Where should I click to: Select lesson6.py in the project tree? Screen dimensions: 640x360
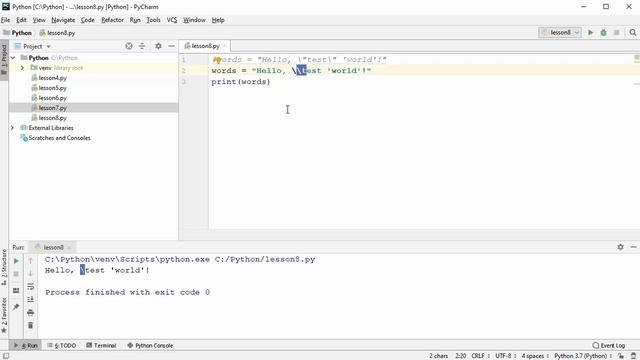click(52, 98)
